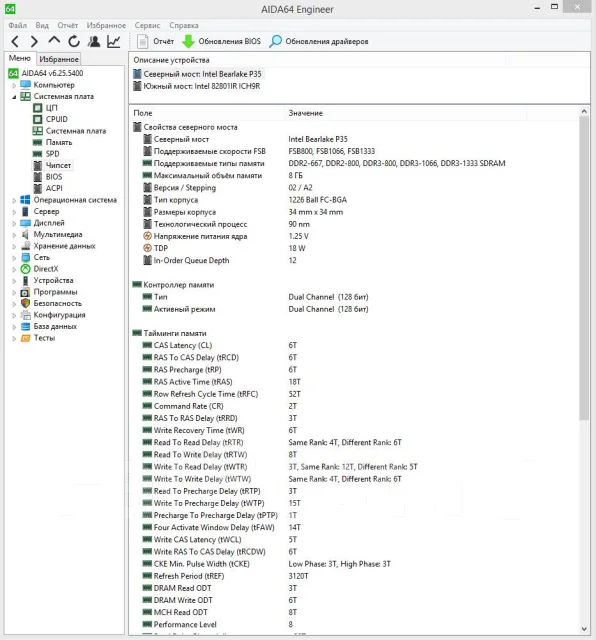The image size is (596, 640).
Task: Click the Устройства icon in tree
Action: click(x=25, y=280)
